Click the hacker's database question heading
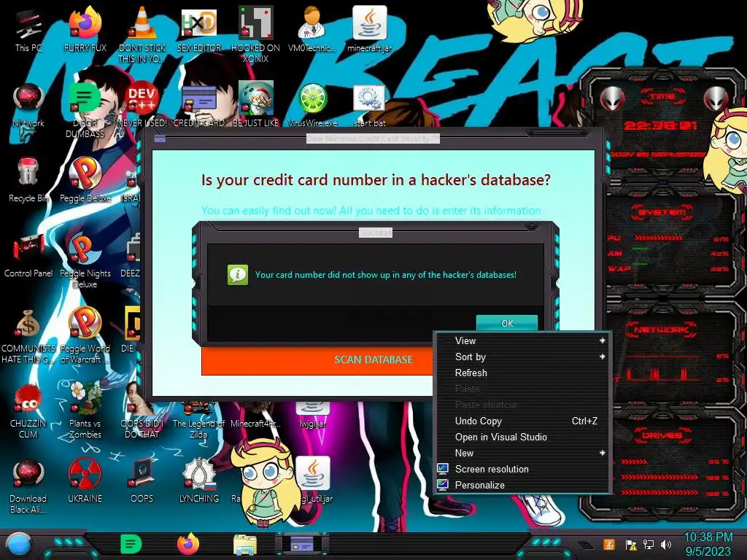 point(376,180)
